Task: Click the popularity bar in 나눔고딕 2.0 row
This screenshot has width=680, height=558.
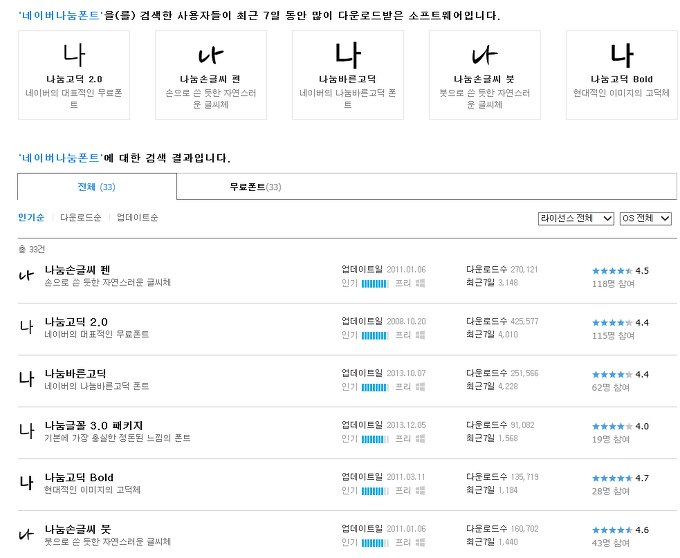Action: coord(375,336)
